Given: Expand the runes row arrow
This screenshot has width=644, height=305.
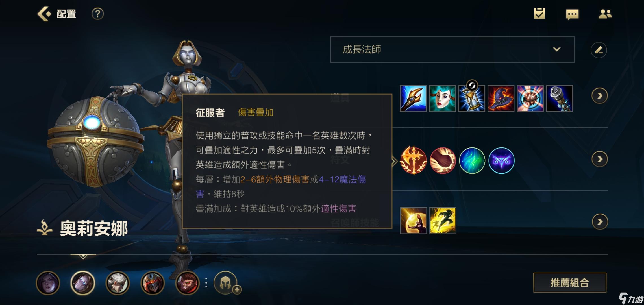Looking at the screenshot, I should click(x=599, y=159).
